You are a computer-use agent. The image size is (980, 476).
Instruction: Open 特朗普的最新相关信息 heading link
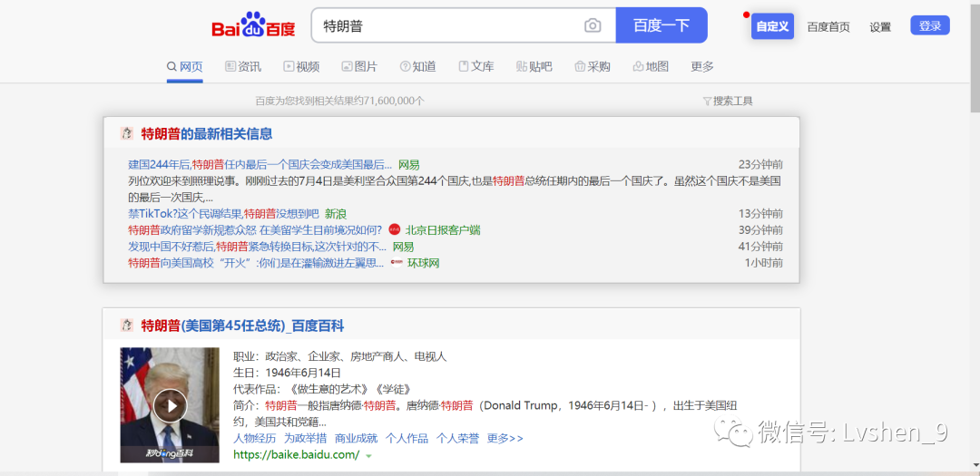point(207,133)
